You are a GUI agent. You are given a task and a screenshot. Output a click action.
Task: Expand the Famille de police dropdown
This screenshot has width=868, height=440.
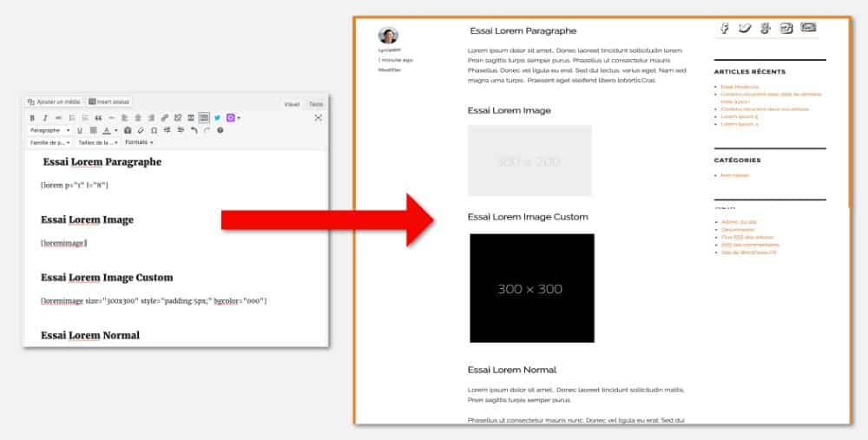point(49,142)
